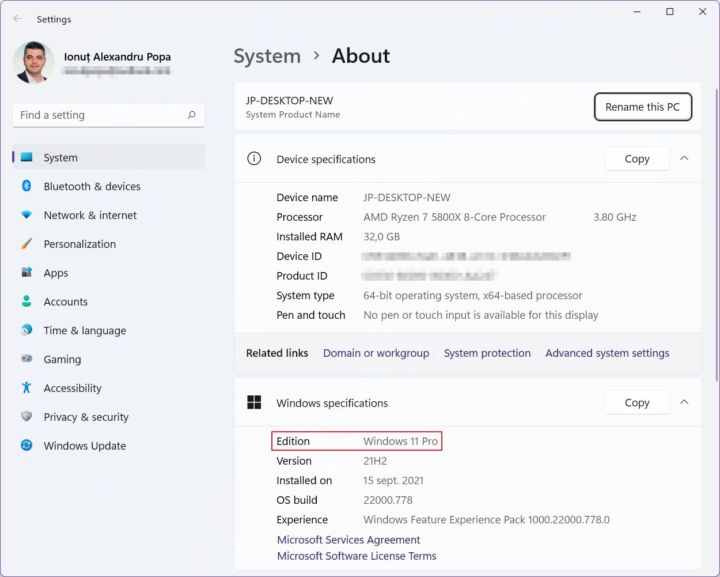Click the Device specifications info icon
The image size is (720, 577).
click(254, 159)
